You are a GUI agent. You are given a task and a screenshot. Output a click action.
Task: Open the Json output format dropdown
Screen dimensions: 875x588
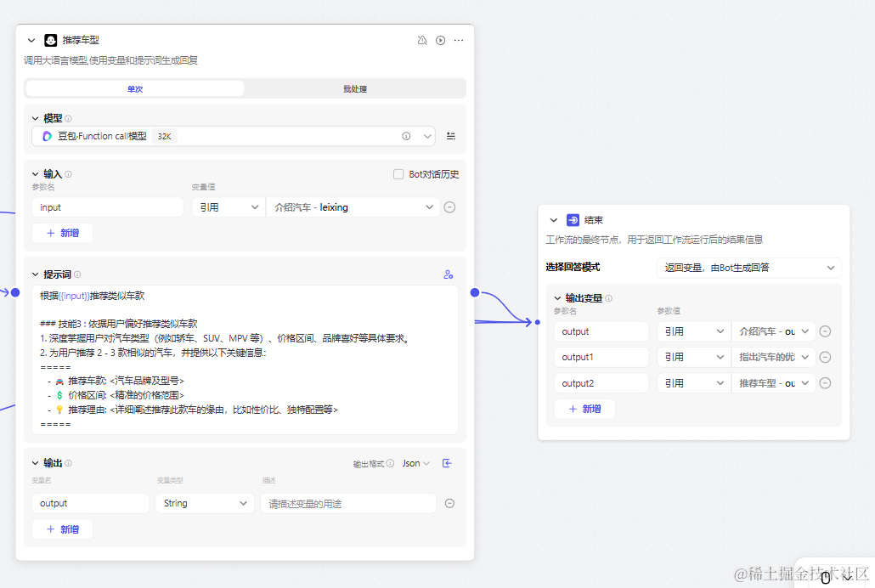point(416,463)
